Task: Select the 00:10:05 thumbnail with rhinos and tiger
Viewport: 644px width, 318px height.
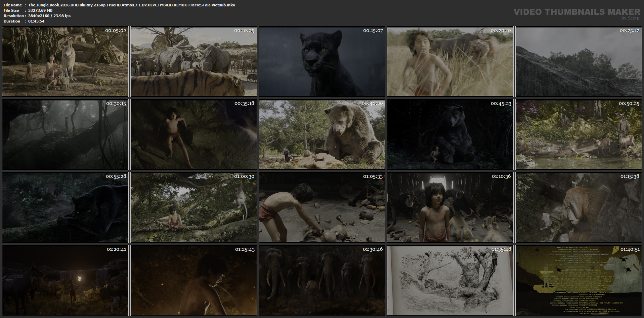Action: 194,62
